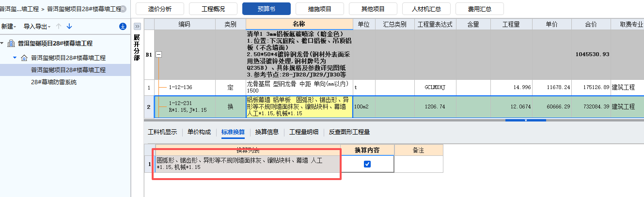This screenshot has width=644, height=197.
Task: Click the move up arrow icon
Action: click(x=59, y=26)
